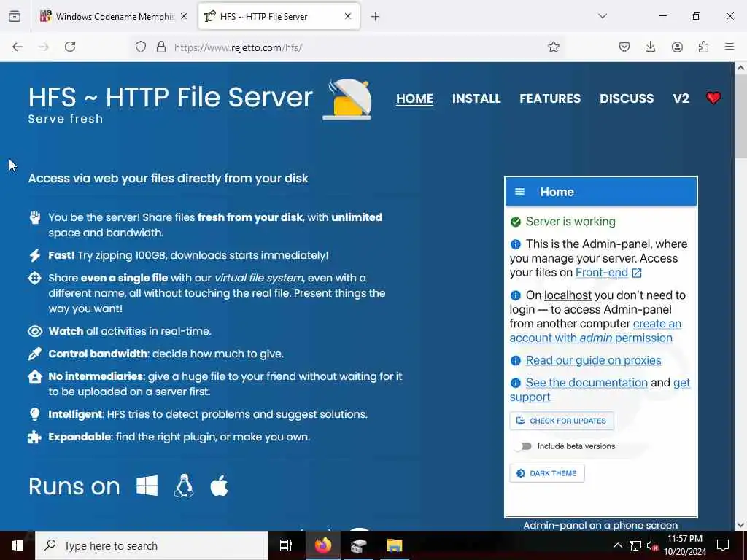Click the padlock site security icon
This screenshot has width=747, height=560.
click(x=161, y=47)
